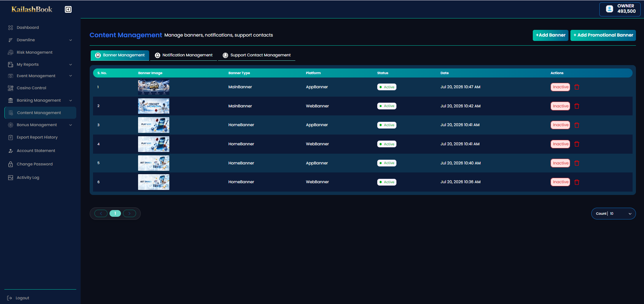Delete banner row 5 with trash icon
This screenshot has height=304, width=644.
point(577,163)
